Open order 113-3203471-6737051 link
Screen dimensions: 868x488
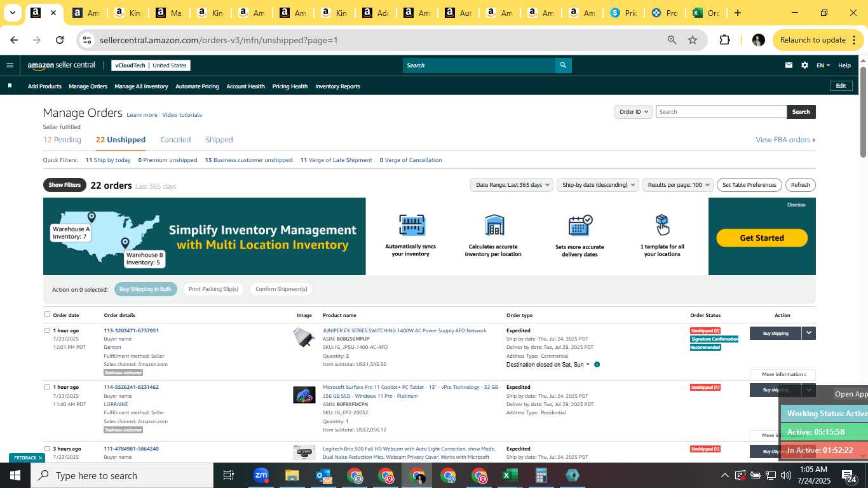click(x=131, y=330)
